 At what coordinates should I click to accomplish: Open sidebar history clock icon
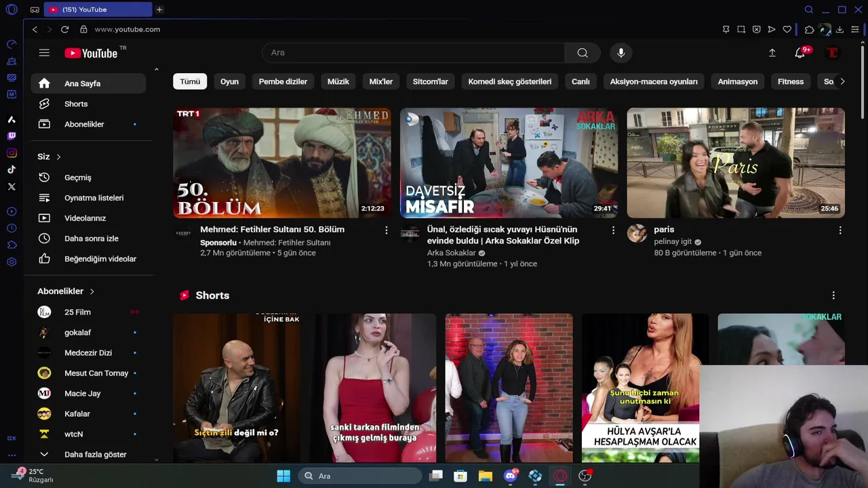coord(12,228)
